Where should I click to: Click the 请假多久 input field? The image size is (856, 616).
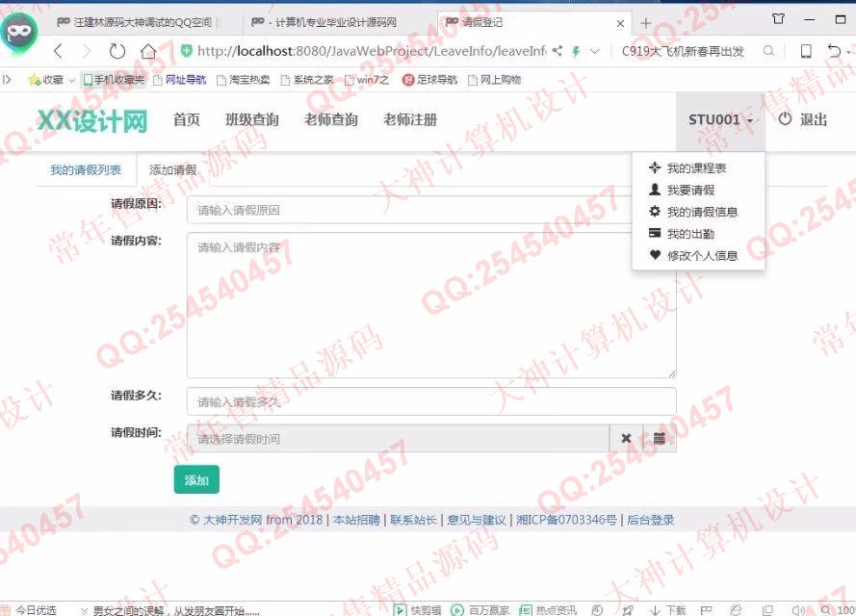click(431, 402)
